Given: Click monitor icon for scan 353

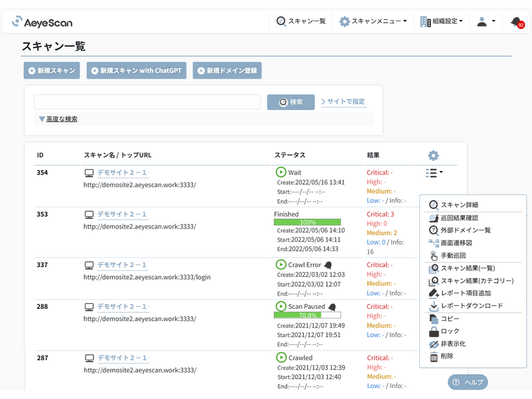Looking at the screenshot, I should [90, 215].
